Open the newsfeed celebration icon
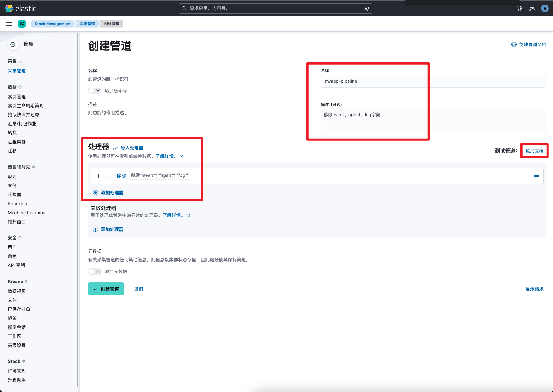The height and width of the screenshot is (392, 553). (x=532, y=8)
